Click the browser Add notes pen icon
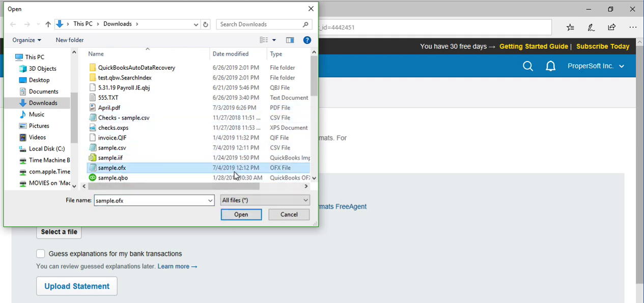The width and height of the screenshot is (644, 303). click(x=591, y=27)
